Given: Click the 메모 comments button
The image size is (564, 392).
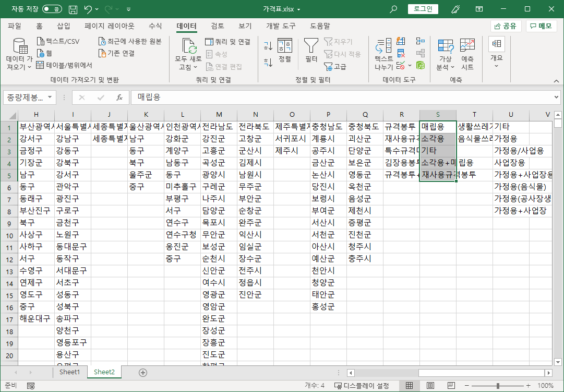Looking at the screenshot, I should click(x=542, y=26).
